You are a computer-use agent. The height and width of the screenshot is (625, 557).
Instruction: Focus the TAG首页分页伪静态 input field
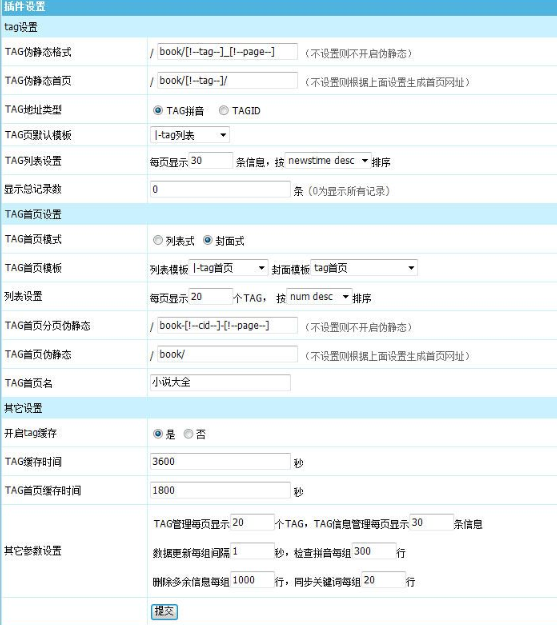pyautogui.click(x=227, y=326)
